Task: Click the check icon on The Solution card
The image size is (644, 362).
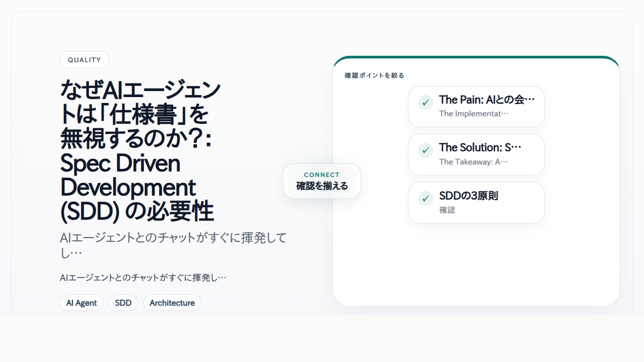Action: point(425,150)
